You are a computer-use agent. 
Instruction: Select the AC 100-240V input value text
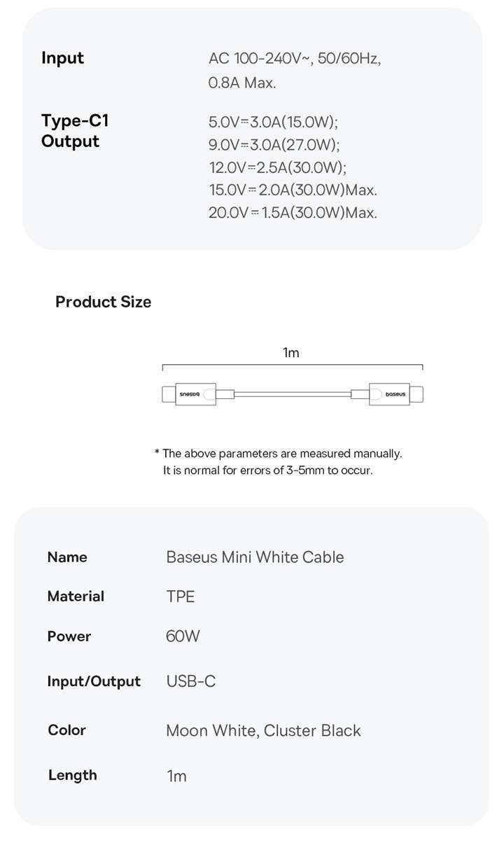pyautogui.click(x=295, y=71)
